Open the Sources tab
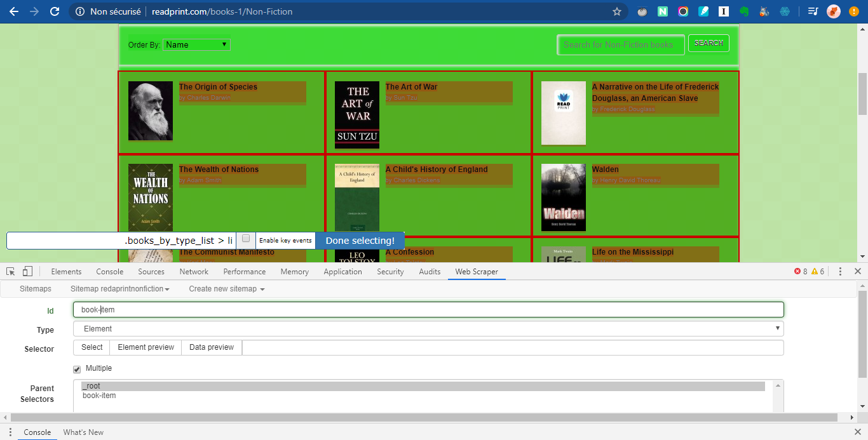This screenshot has width=868, height=440. point(151,272)
